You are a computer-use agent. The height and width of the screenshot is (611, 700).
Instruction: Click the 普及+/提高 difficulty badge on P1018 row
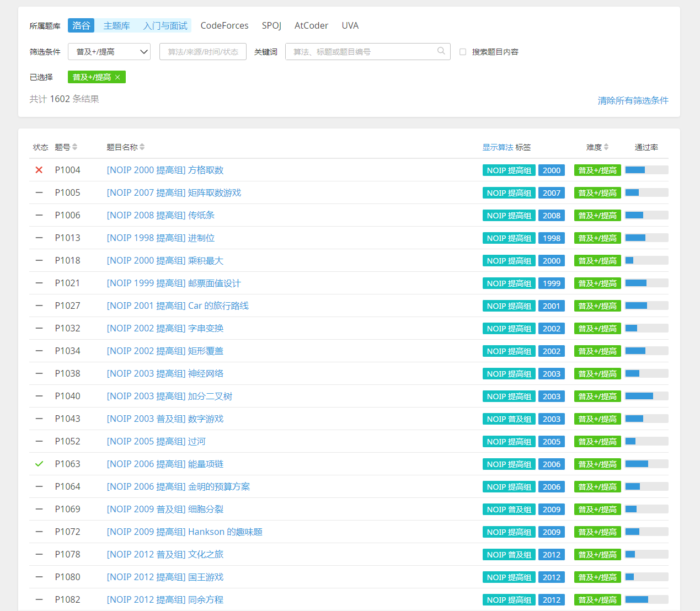597,261
